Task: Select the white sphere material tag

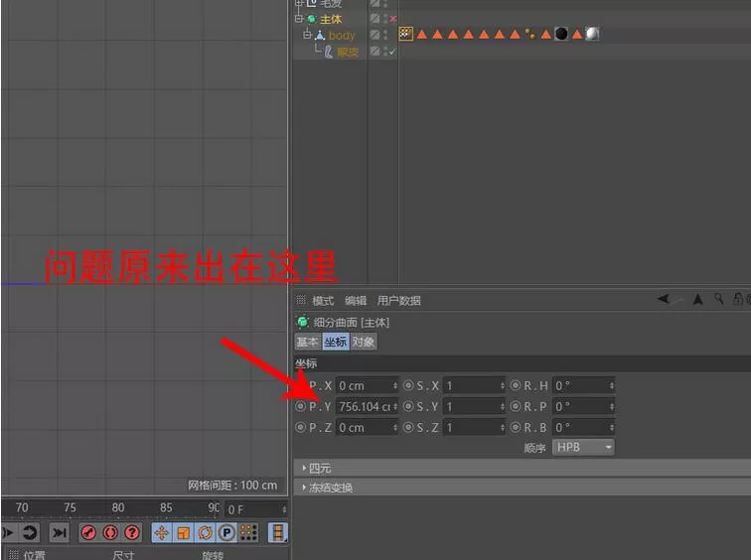Action: click(x=592, y=34)
